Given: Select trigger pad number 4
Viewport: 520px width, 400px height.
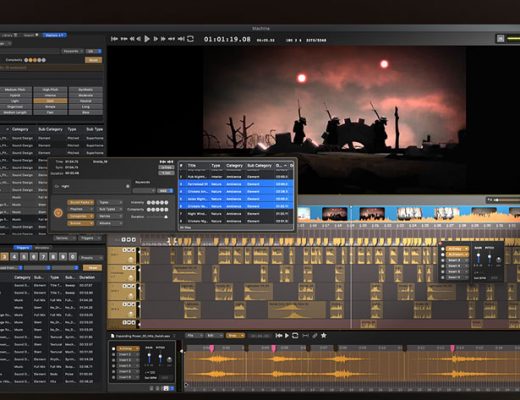Looking at the screenshot, I should pyautogui.click(x=14, y=257).
